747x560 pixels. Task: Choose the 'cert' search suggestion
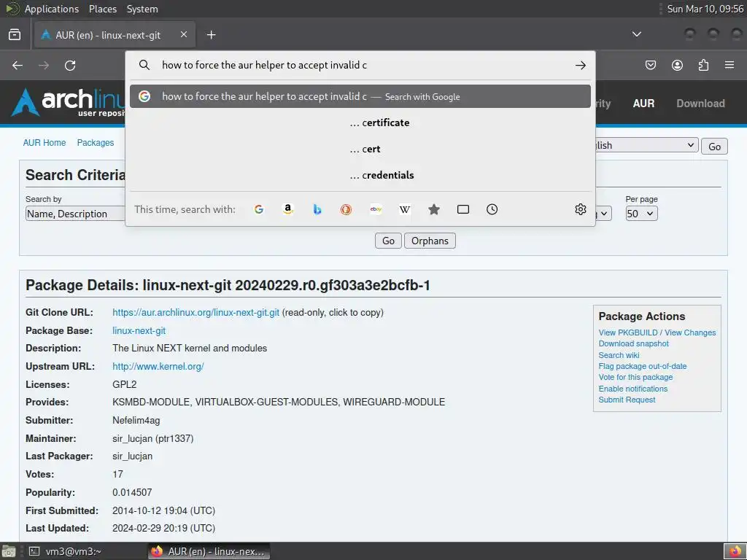point(360,149)
